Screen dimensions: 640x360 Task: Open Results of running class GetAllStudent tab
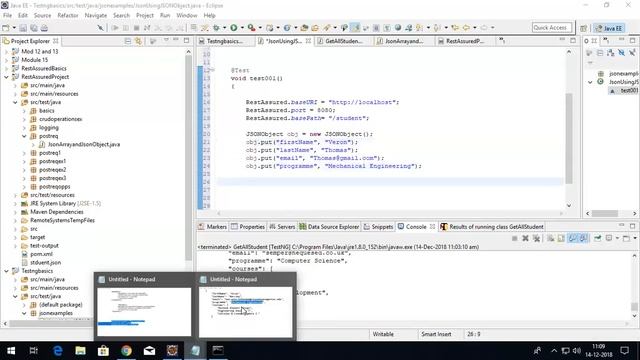(492, 227)
